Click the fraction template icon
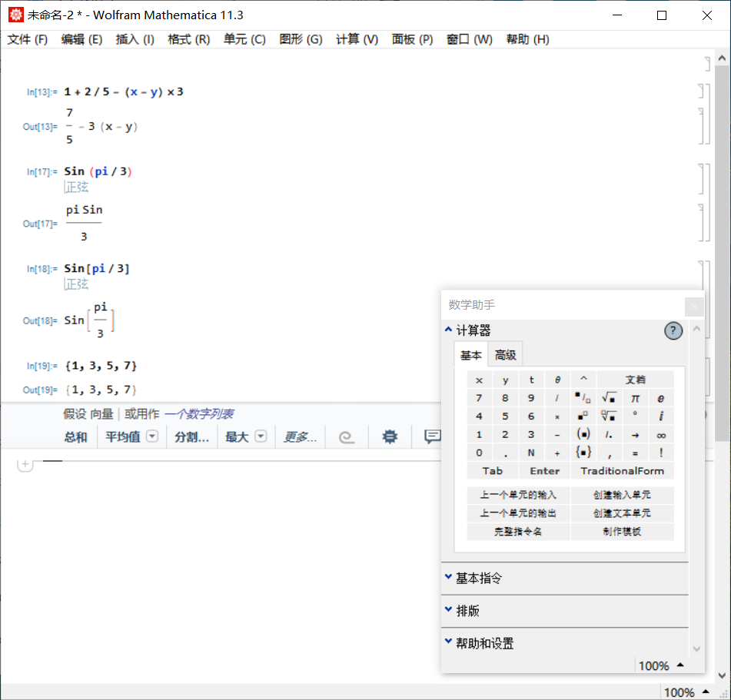Image resolution: width=731 pixels, height=700 pixels. point(583,397)
